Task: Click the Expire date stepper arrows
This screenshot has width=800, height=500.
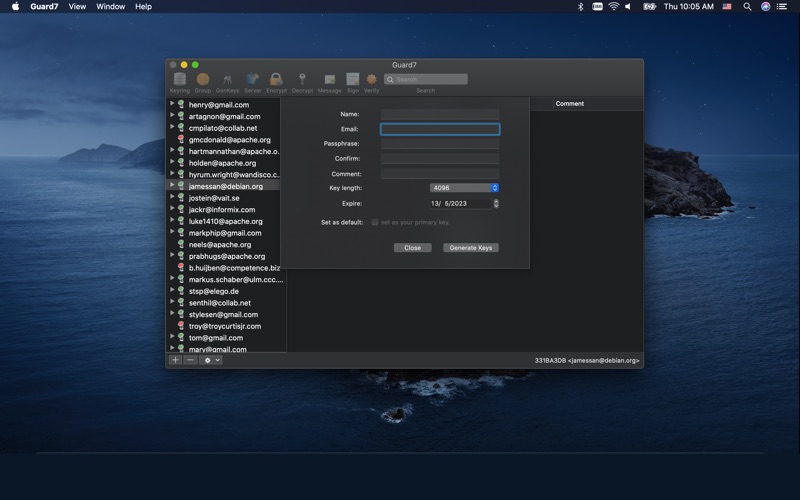Action: pos(496,203)
